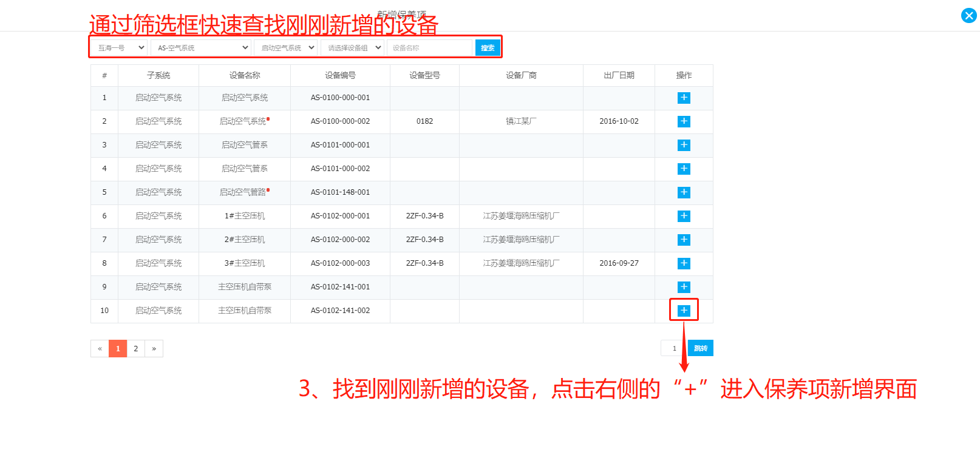Close the 新增保养项 dialog
The height and width of the screenshot is (472, 980).
click(969, 15)
